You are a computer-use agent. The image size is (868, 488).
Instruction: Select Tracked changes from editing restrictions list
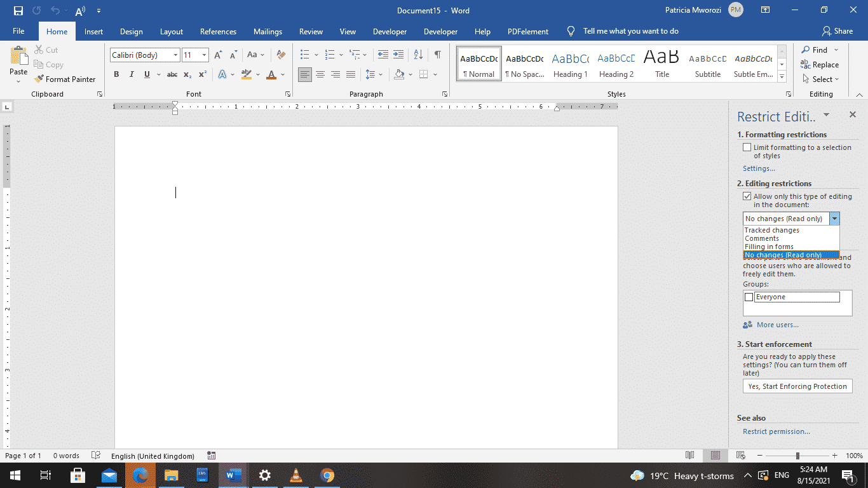(771, 229)
